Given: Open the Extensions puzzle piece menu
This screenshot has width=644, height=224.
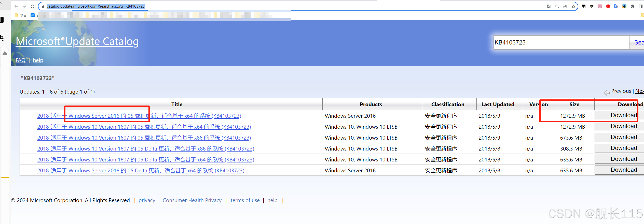Looking at the screenshot, I should [x=633, y=6].
